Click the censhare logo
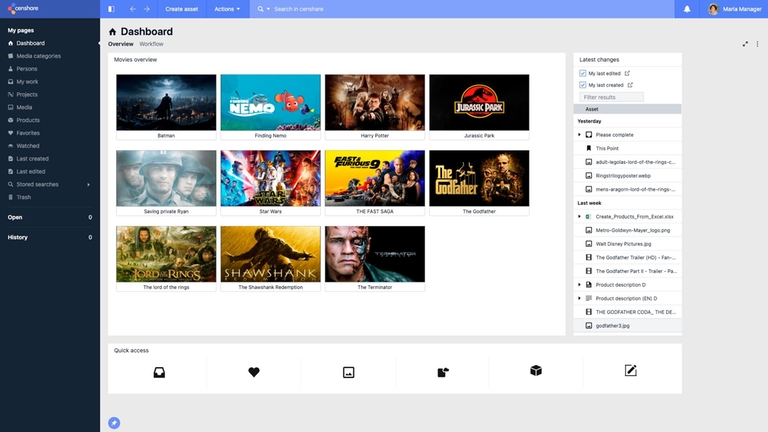768x432 pixels. coord(23,8)
